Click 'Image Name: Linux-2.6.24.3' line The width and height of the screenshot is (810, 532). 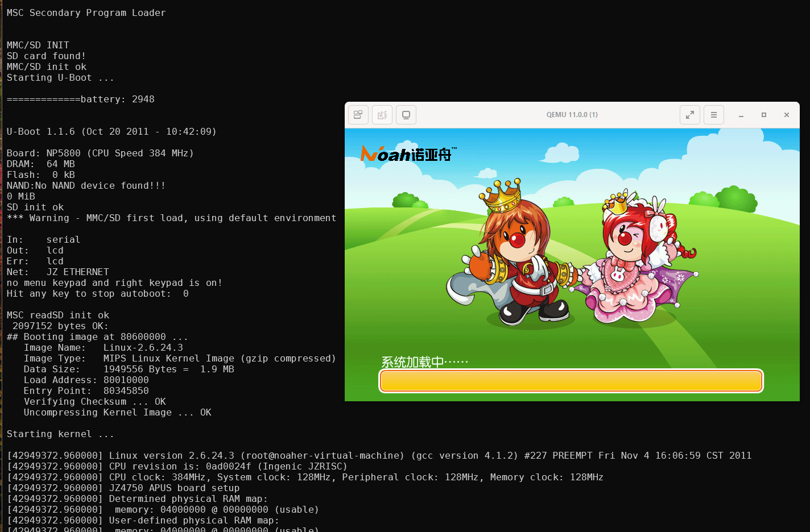click(104, 347)
